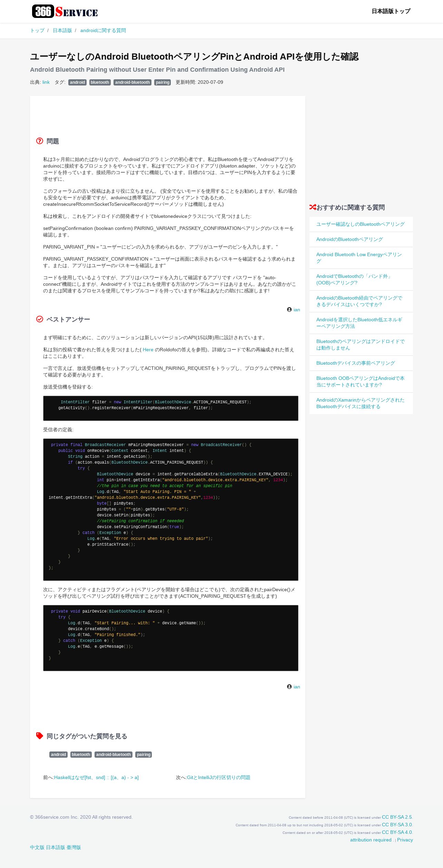This screenshot has height=868, width=443.
Task: Click the user avatar icon under the question
Action: [289, 309]
